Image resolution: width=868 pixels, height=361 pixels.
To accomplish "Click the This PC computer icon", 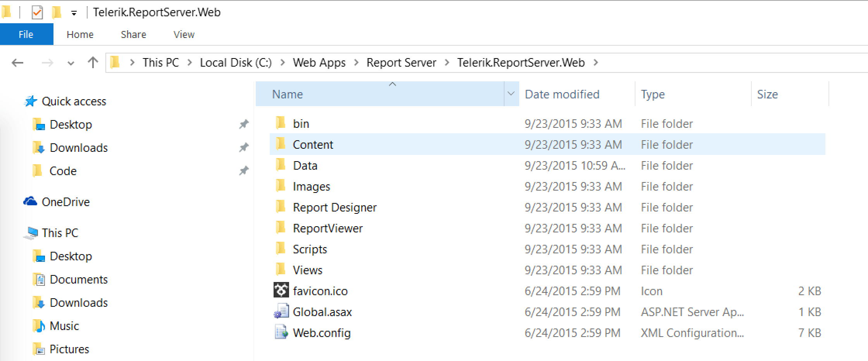I will pos(31,233).
